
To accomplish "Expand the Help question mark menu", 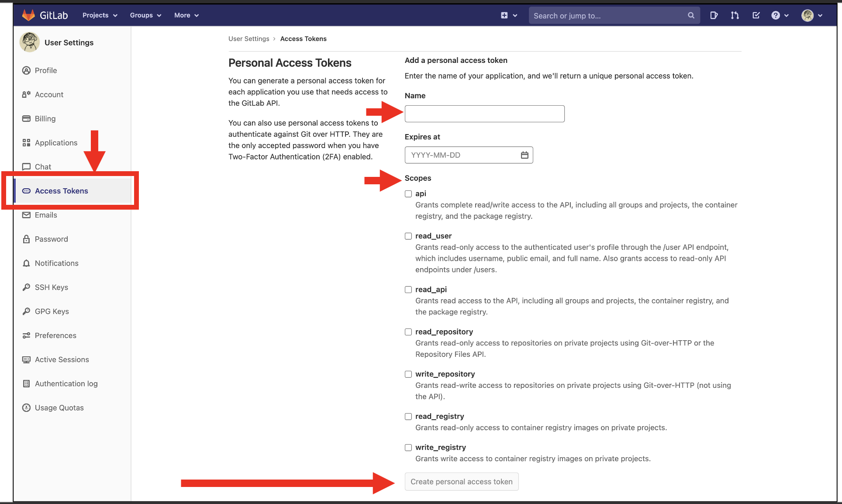I will (780, 15).
